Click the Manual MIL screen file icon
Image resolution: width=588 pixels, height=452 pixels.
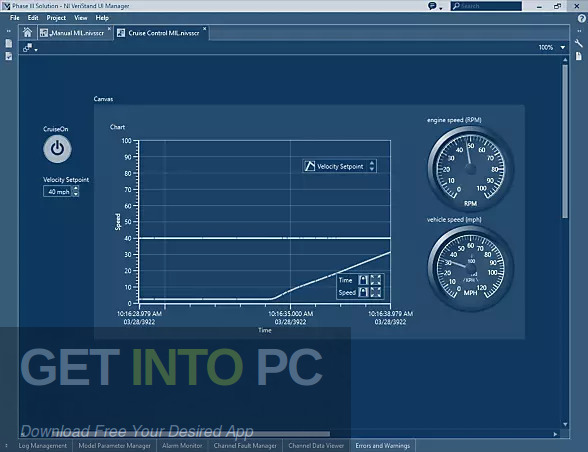click(44, 33)
